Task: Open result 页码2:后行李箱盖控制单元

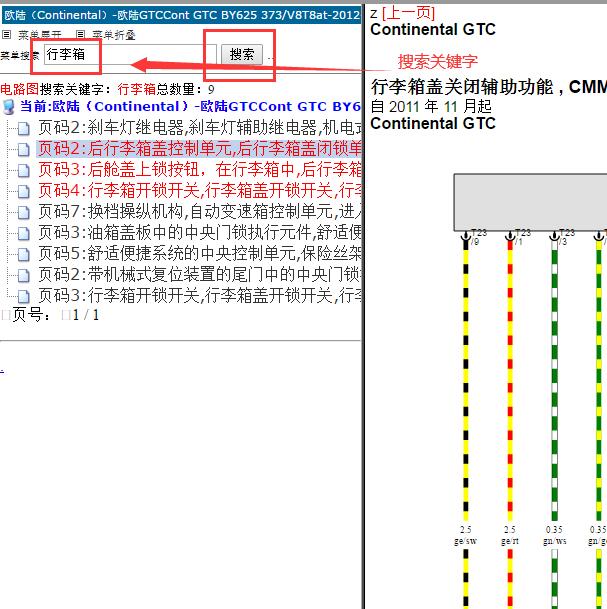Action: [x=200, y=148]
